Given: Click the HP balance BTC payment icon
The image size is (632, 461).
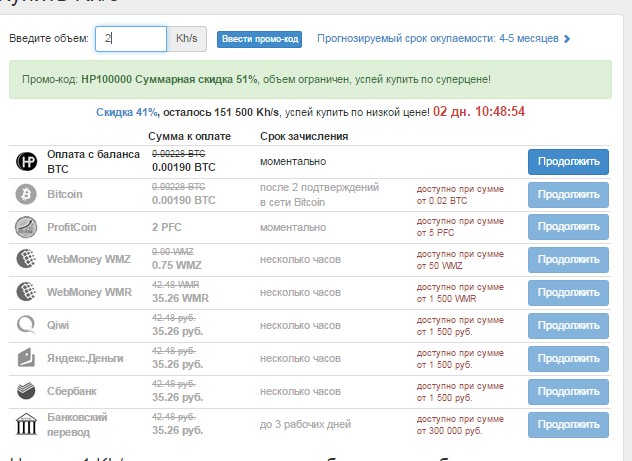Looking at the screenshot, I should 26,162.
